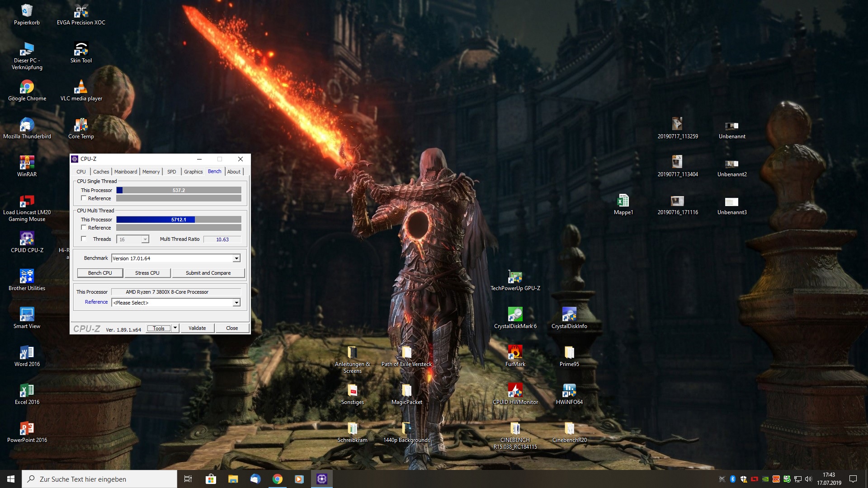Viewport: 868px width, 488px height.
Task: Click the CPU-Z icon in the taskbar
Action: (x=321, y=479)
